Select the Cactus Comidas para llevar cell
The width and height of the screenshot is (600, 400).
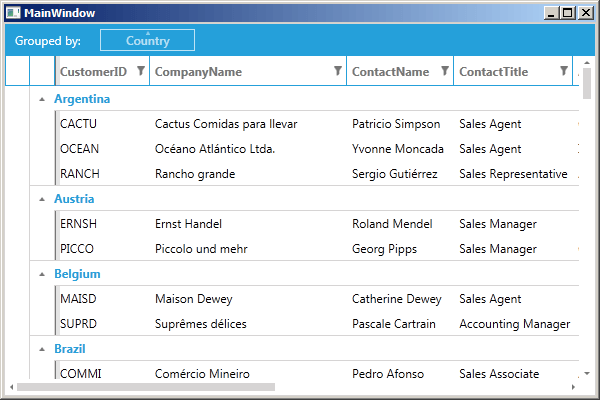[x=226, y=124]
